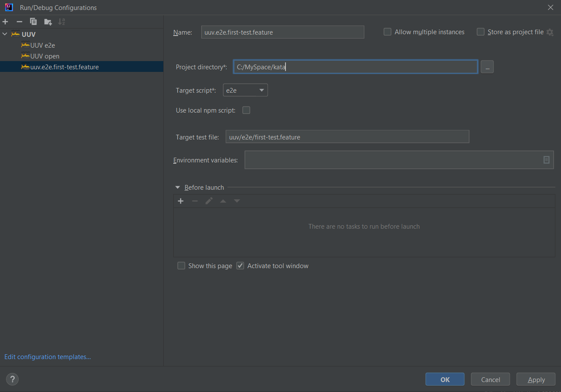Move the before launch task up
Screen dimensions: 561x392
coord(223,201)
